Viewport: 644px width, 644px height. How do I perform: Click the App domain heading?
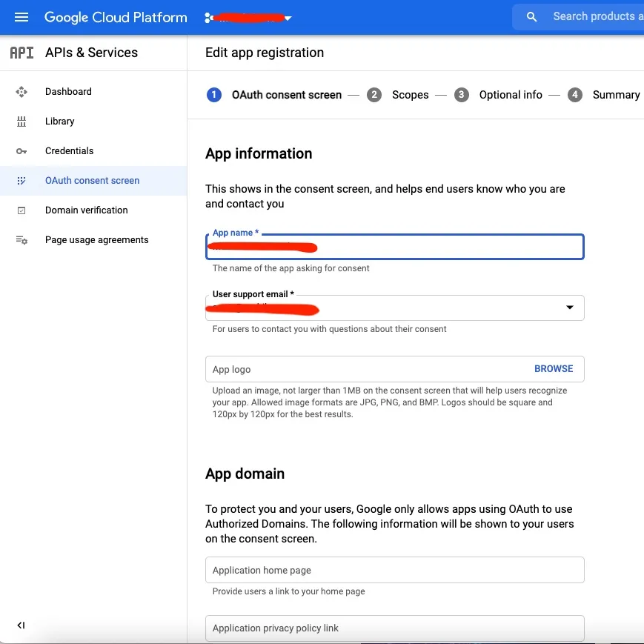point(245,474)
